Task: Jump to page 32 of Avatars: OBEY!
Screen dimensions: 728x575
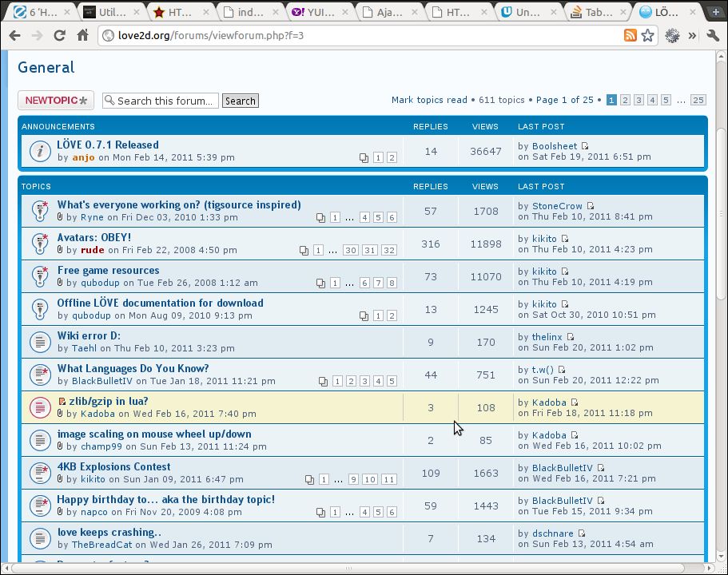Action: 388,250
